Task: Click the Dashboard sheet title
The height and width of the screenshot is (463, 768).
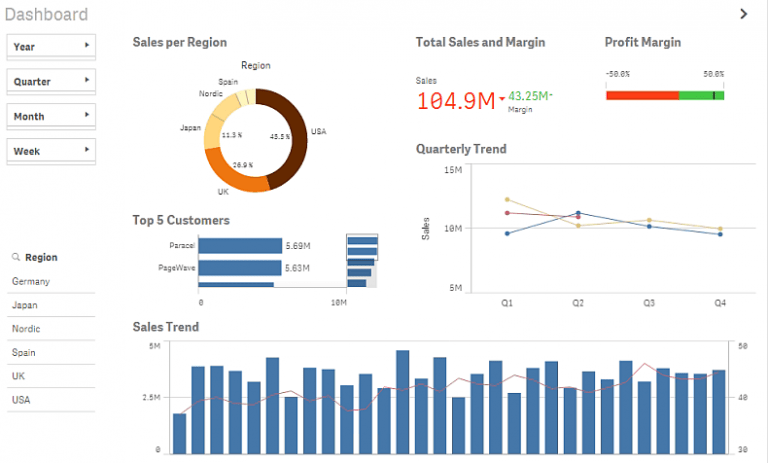Action: pos(46,14)
